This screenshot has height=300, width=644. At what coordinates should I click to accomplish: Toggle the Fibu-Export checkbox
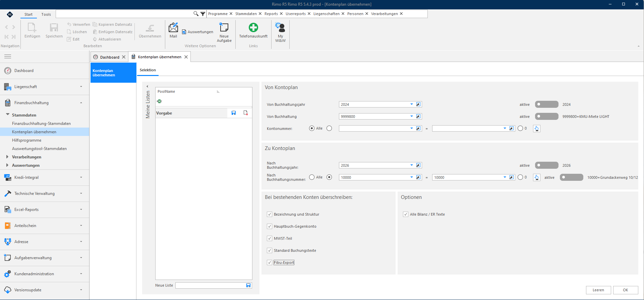click(270, 262)
